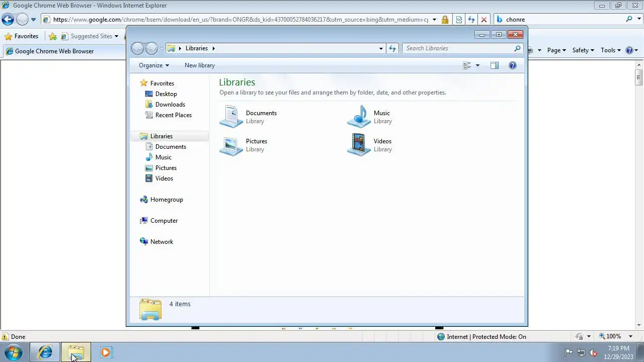Image resolution: width=644 pixels, height=362 pixels.
Task: Click the IE vertical scrollbar up arrow
Action: (x=639, y=65)
